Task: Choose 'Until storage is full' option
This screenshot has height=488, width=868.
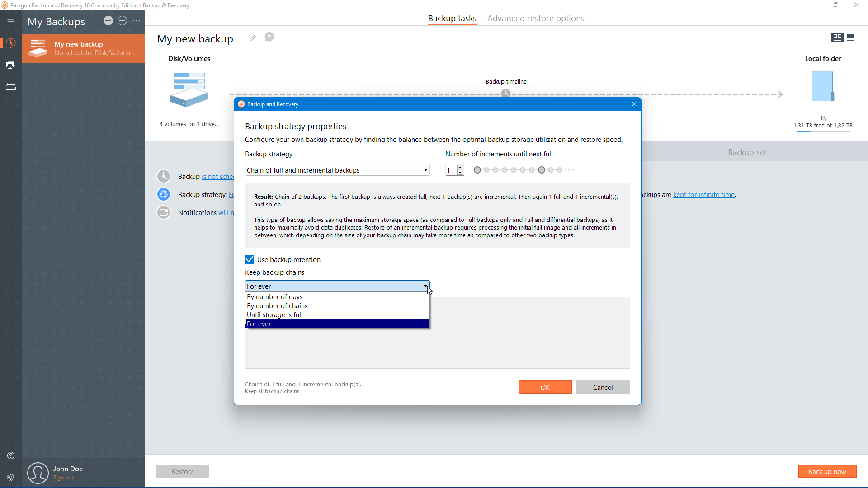Action: tap(274, 315)
